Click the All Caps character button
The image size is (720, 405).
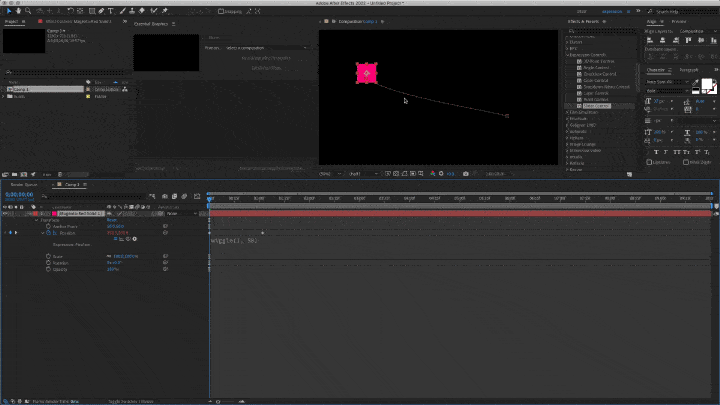pos(677,152)
